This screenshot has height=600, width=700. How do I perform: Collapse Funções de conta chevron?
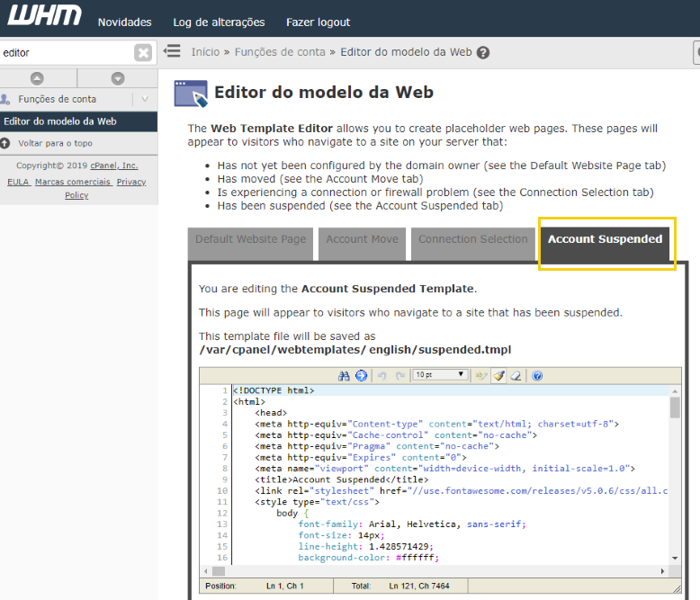(145, 99)
